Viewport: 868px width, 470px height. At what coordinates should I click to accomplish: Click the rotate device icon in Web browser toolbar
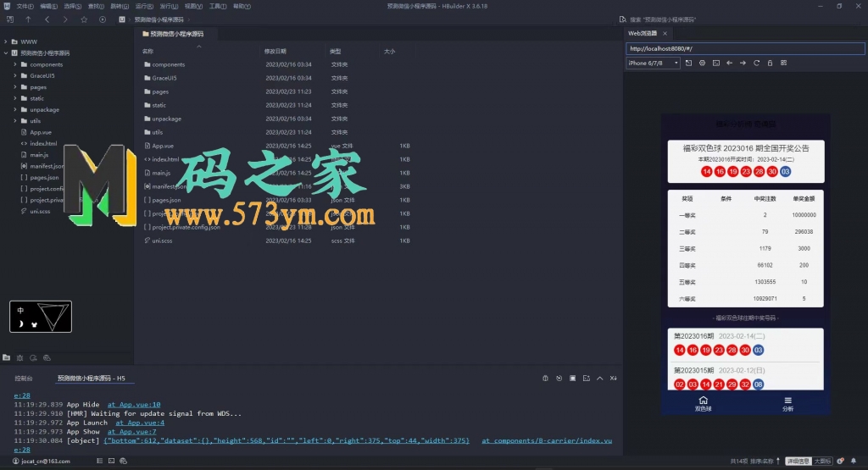688,63
